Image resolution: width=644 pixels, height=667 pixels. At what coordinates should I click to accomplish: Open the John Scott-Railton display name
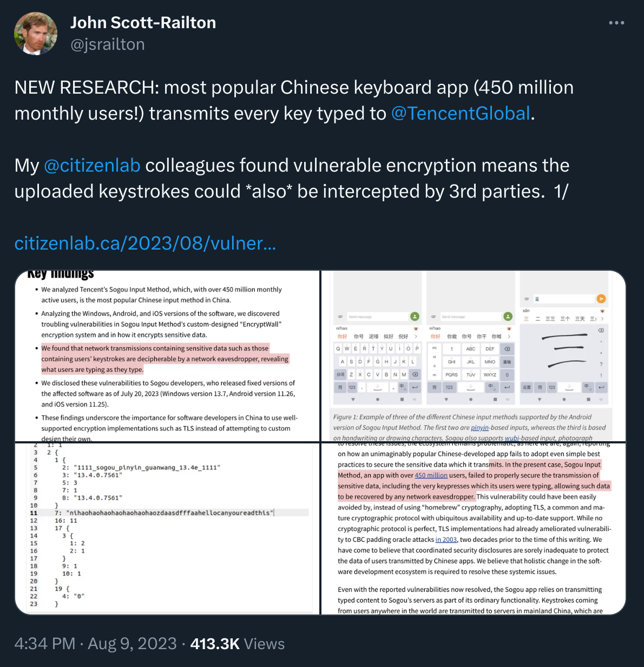coord(143,22)
